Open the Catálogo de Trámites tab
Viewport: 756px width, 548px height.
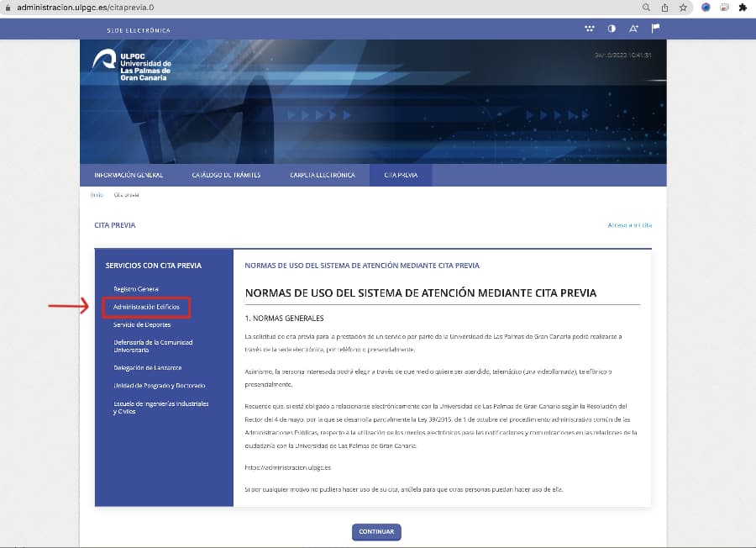point(226,175)
